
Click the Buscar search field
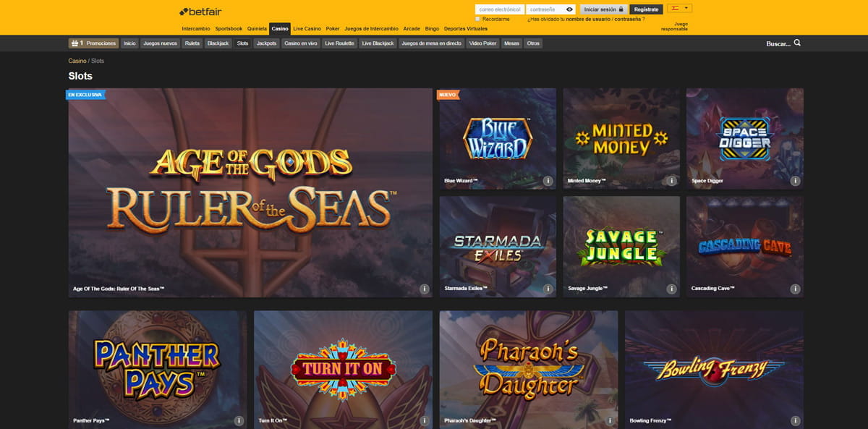pos(778,43)
